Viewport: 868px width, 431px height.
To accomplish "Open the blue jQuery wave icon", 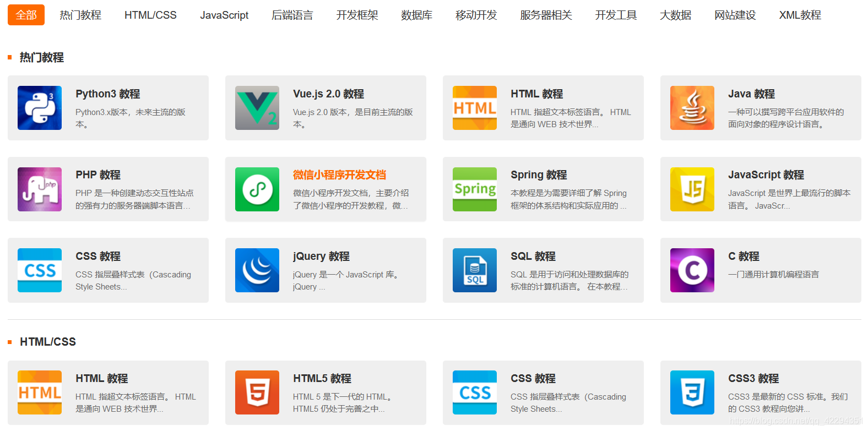I will (x=257, y=270).
